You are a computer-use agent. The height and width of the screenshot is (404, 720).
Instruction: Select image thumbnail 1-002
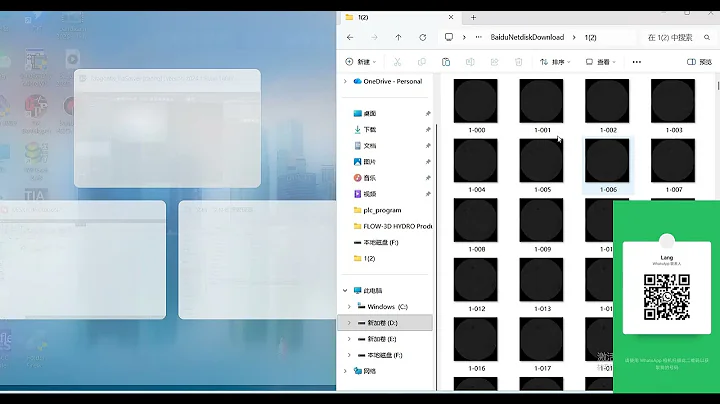[x=607, y=101]
